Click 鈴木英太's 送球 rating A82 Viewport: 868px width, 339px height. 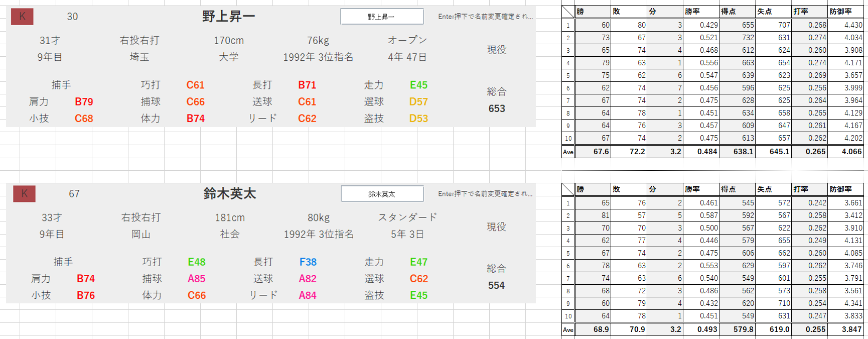coord(308,279)
